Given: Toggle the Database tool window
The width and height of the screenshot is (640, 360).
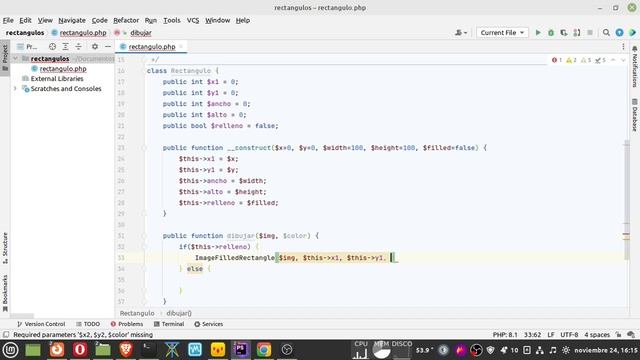Looking at the screenshot, I should pyautogui.click(x=634, y=115).
